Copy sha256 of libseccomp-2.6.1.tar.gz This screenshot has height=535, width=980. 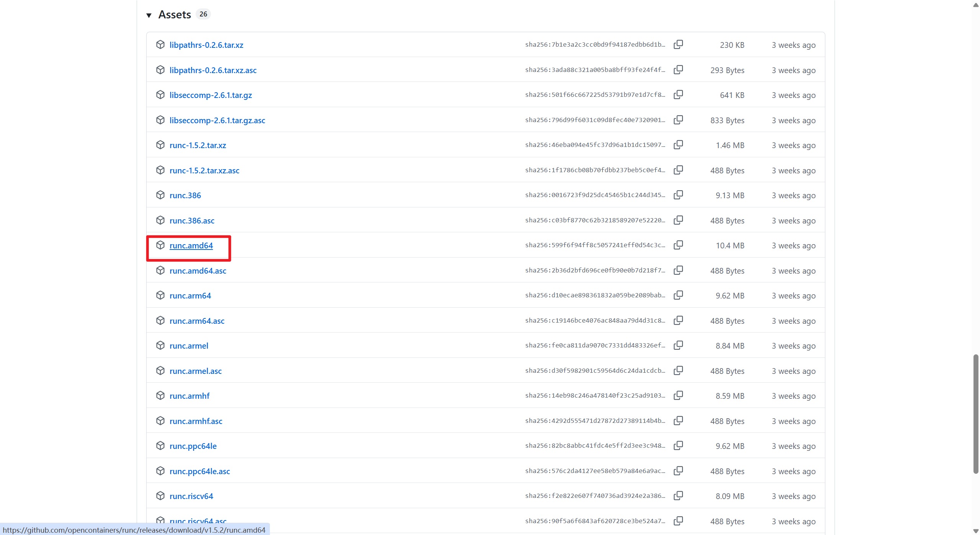pos(678,95)
